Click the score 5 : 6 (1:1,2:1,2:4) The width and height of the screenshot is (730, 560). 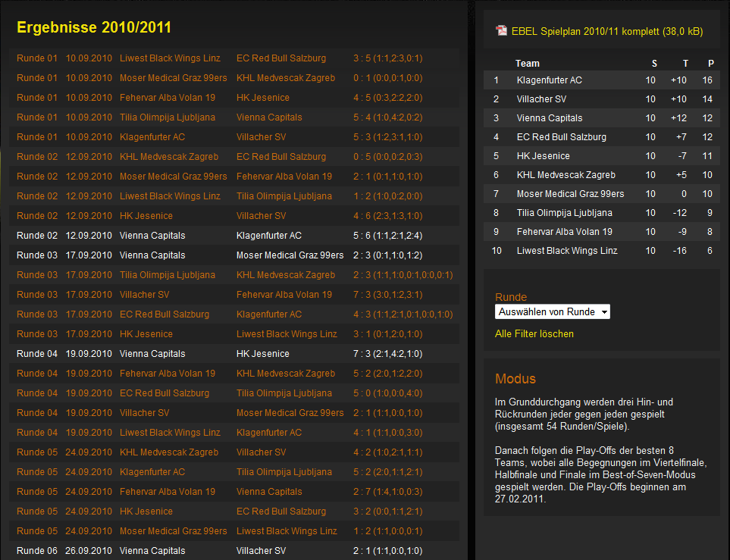tap(388, 236)
